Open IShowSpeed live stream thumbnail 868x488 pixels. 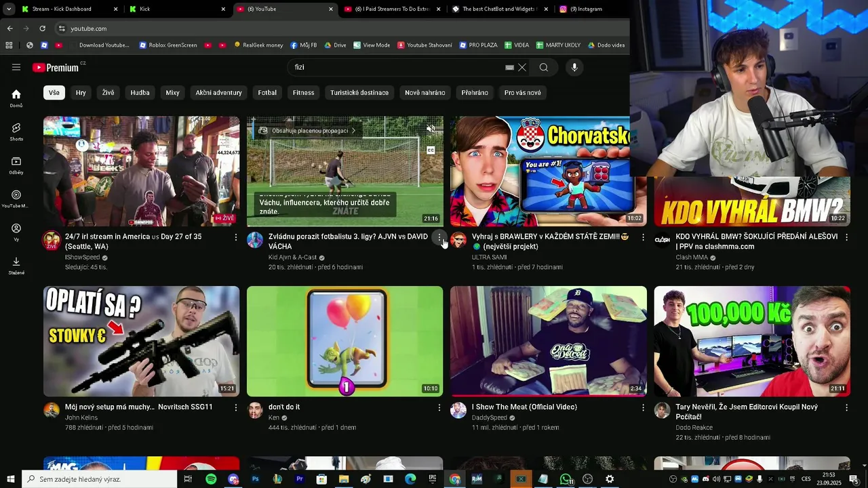[141, 171]
